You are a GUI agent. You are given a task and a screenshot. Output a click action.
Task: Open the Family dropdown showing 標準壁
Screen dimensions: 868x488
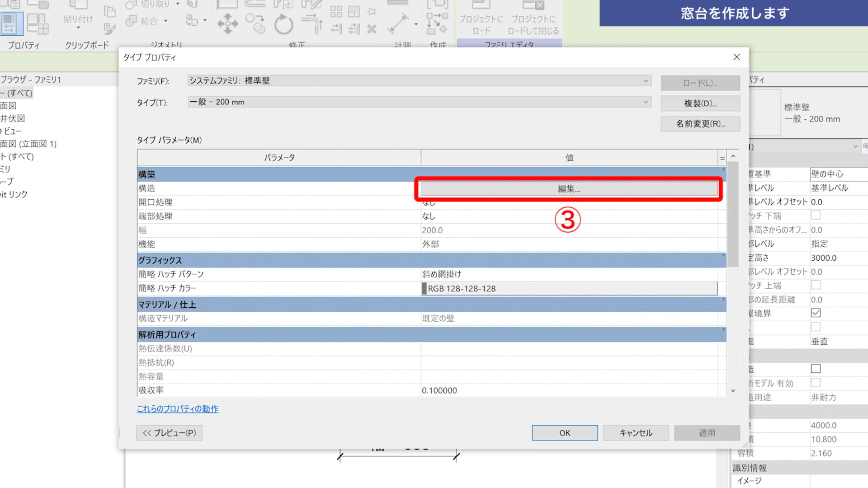pyautogui.click(x=646, y=80)
